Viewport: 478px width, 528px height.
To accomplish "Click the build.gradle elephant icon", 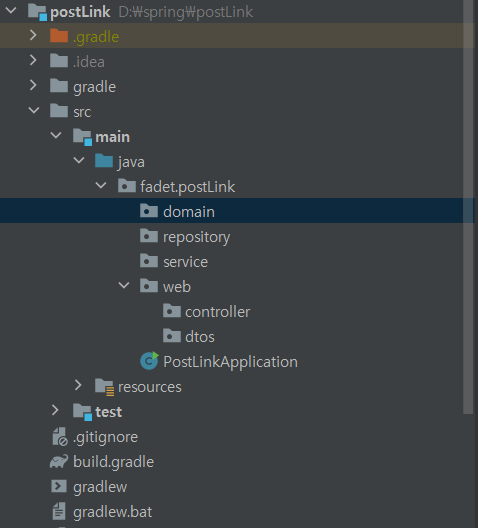I will point(59,461).
